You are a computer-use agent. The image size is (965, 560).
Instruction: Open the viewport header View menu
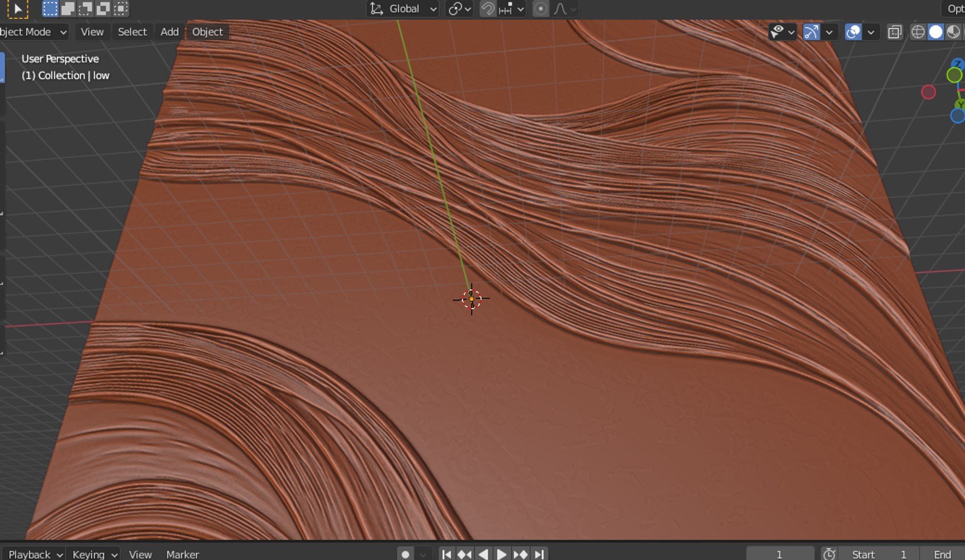pyautogui.click(x=92, y=32)
